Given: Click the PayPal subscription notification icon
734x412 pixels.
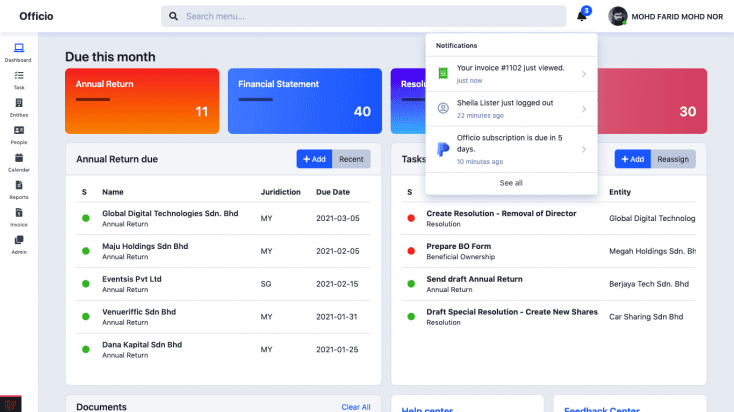Looking at the screenshot, I should [x=443, y=149].
